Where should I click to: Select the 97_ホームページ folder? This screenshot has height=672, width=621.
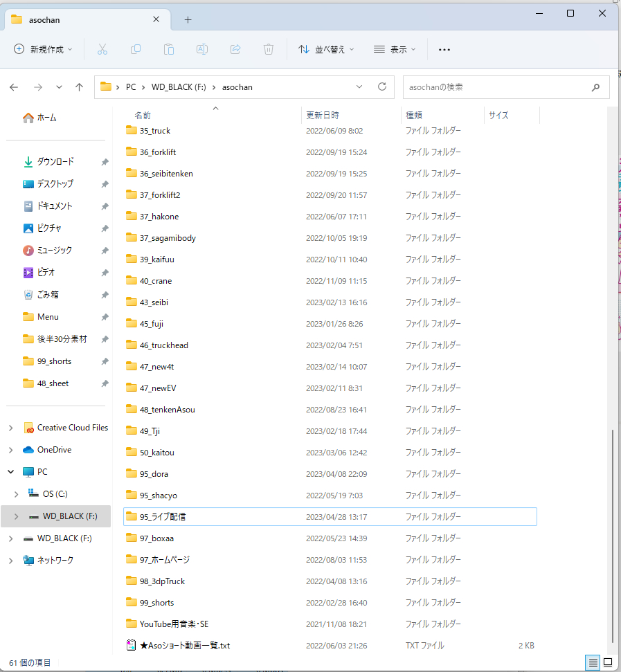[x=330, y=560]
